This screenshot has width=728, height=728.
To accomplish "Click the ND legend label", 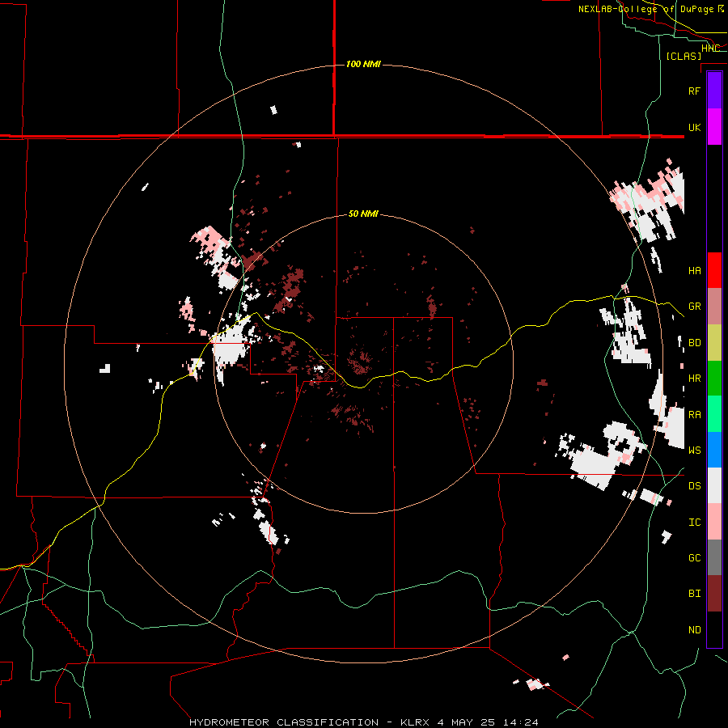I will [695, 630].
